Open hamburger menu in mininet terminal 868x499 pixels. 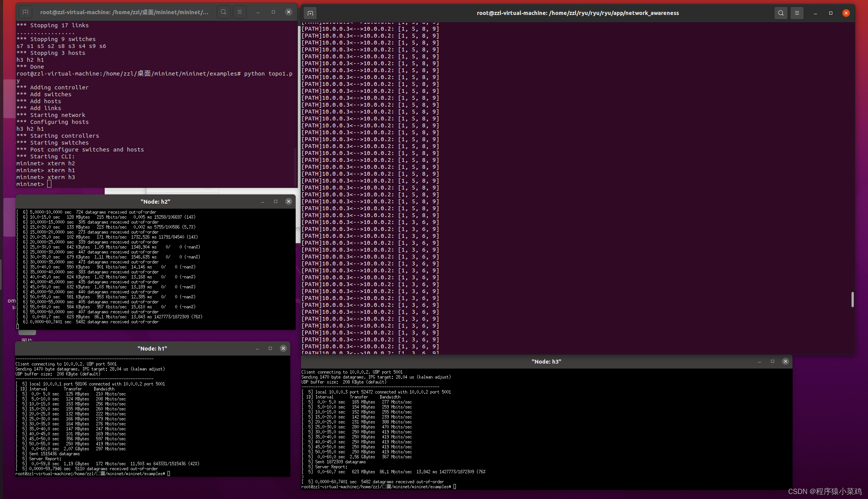[x=240, y=12]
